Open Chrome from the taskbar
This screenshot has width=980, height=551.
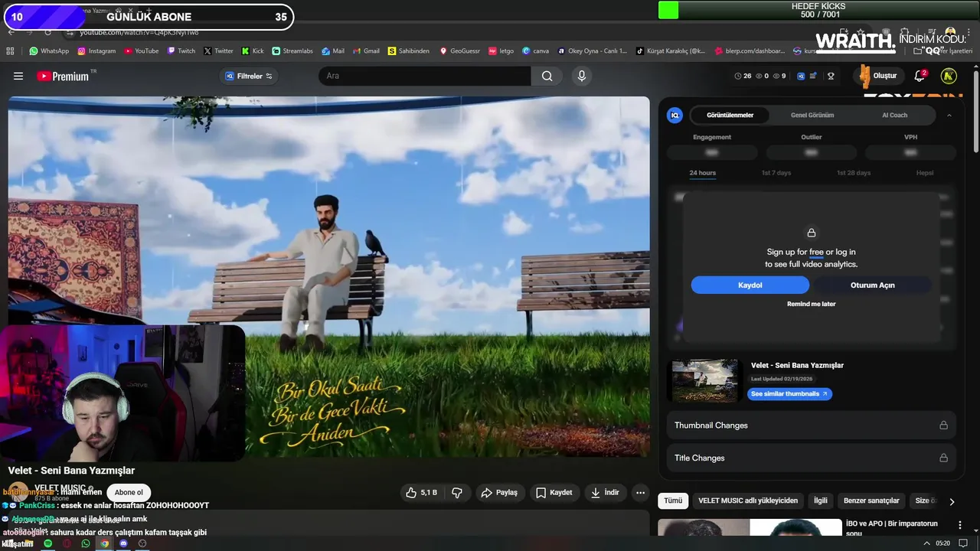click(x=104, y=543)
